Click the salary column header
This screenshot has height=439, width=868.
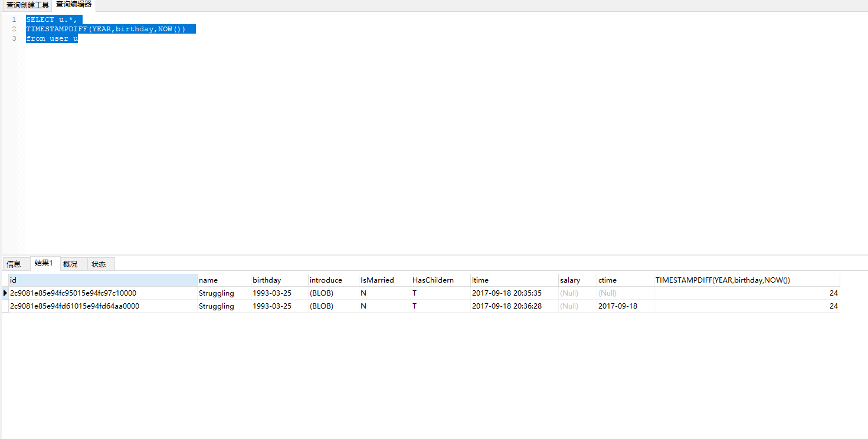pyautogui.click(x=578, y=280)
